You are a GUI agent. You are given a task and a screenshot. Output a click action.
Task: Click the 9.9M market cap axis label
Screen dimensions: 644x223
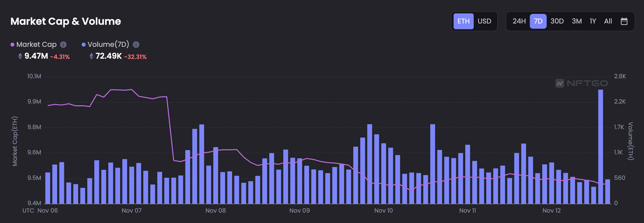[x=34, y=102]
